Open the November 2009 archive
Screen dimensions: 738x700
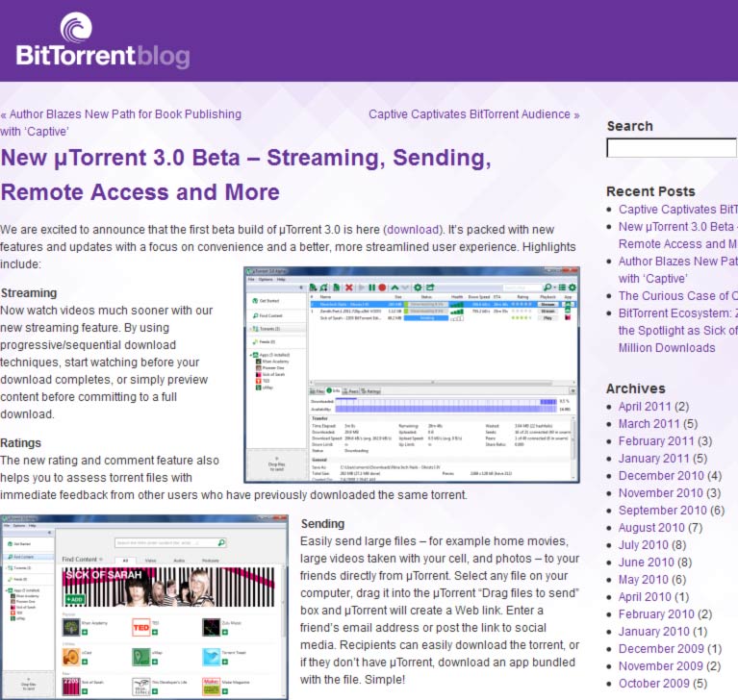(661, 666)
